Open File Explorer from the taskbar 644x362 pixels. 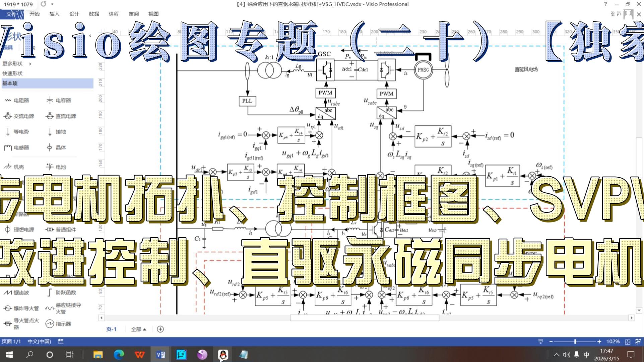tap(98, 354)
